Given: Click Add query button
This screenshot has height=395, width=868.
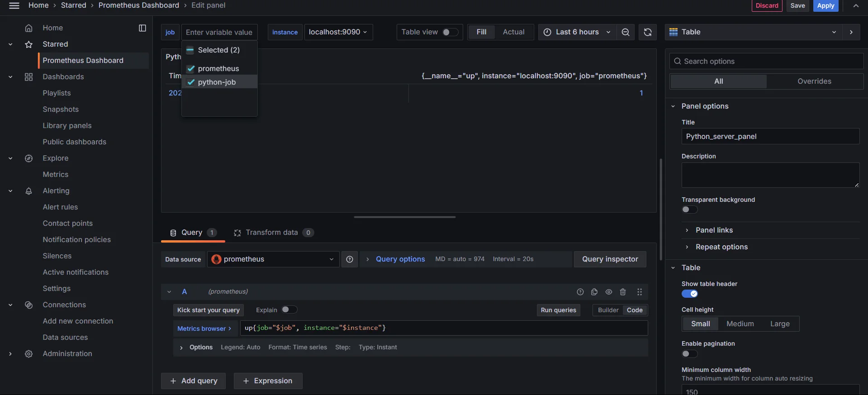Looking at the screenshot, I should pos(194,381).
